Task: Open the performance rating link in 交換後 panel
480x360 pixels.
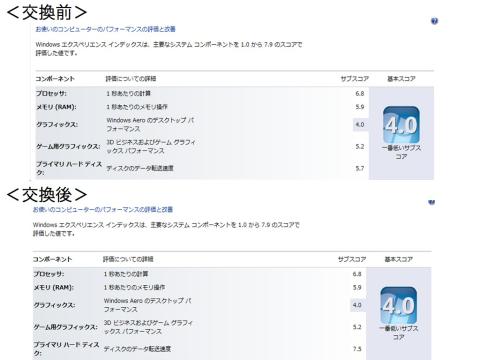Action: coord(103,210)
